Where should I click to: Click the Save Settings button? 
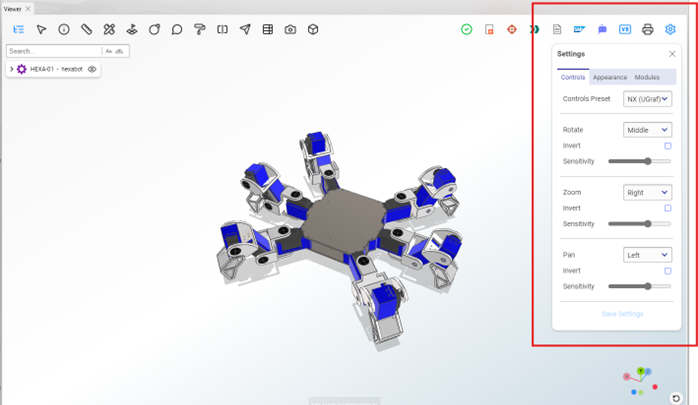[x=622, y=314]
